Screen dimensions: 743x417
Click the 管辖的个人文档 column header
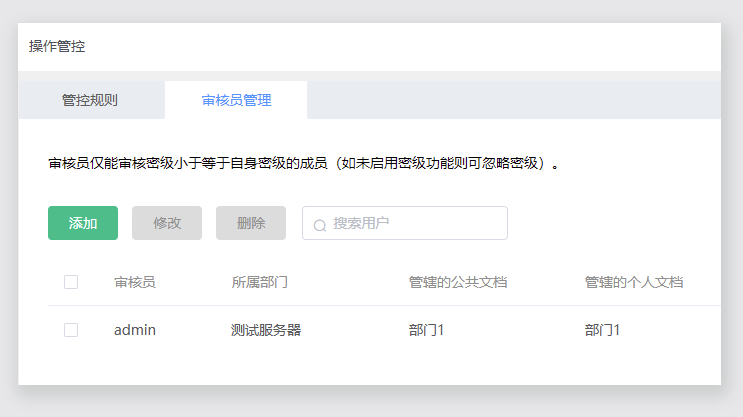point(634,282)
